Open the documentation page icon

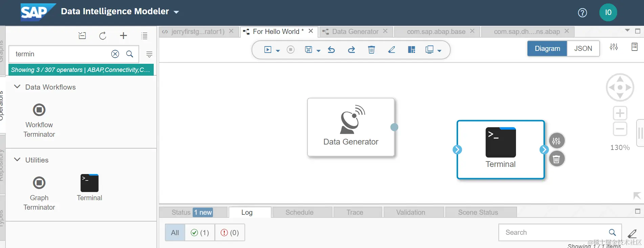tap(635, 47)
